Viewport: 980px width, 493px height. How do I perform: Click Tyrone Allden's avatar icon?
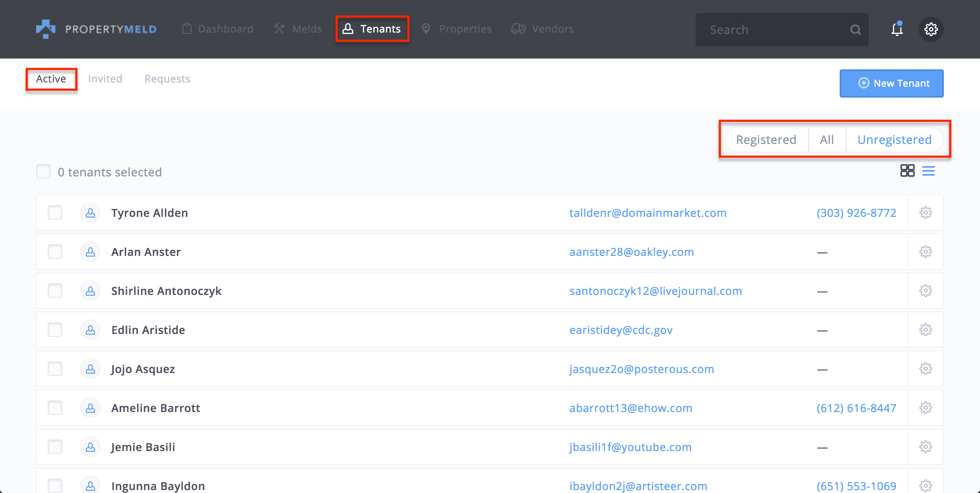click(x=90, y=213)
